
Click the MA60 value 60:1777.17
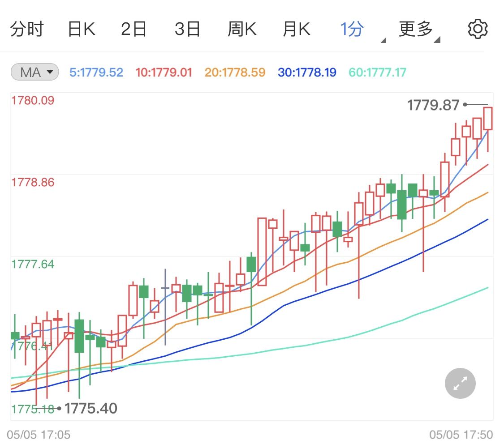pos(377,72)
